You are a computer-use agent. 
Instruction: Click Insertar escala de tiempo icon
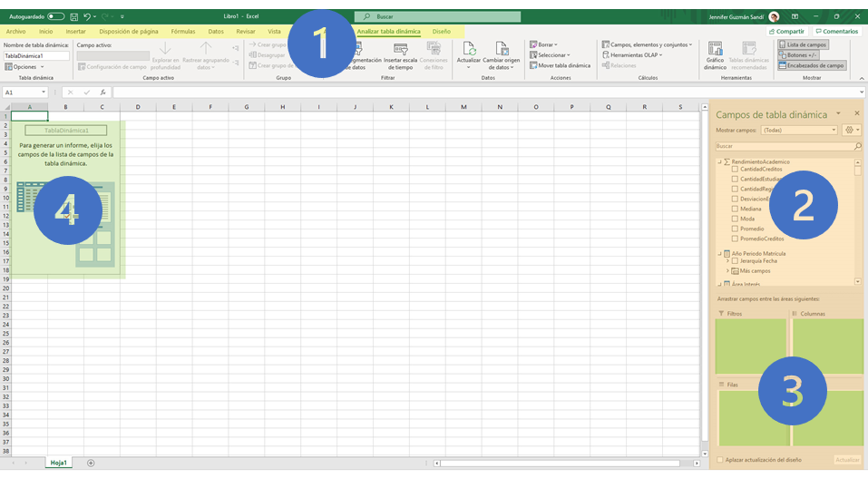(x=400, y=50)
